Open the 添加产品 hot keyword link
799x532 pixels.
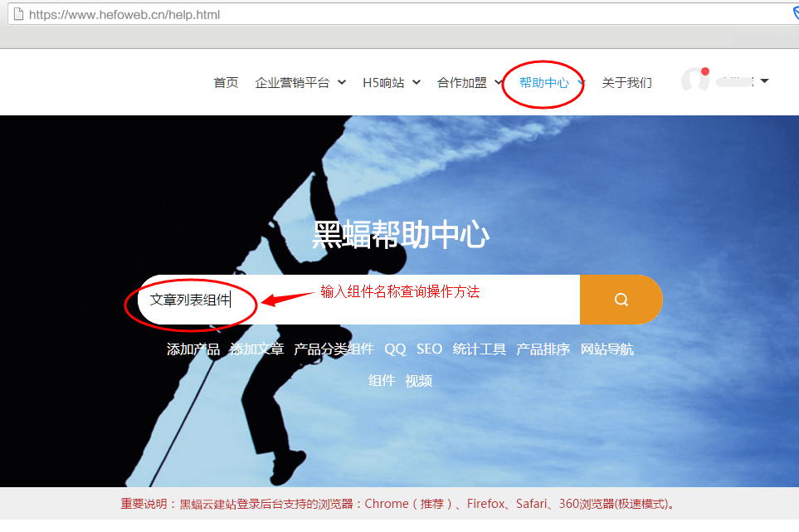(x=193, y=349)
